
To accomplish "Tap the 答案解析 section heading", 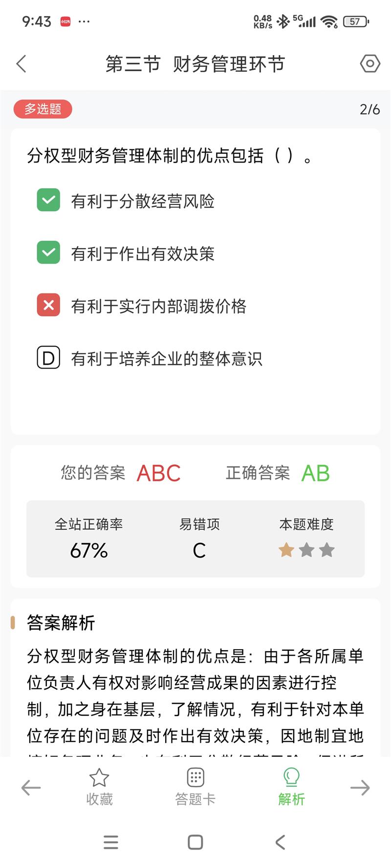I will (61, 623).
